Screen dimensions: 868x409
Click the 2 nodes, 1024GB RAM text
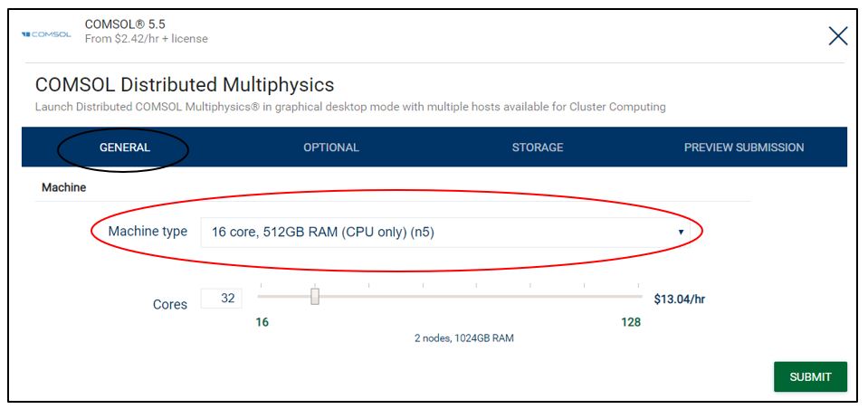[x=464, y=338]
